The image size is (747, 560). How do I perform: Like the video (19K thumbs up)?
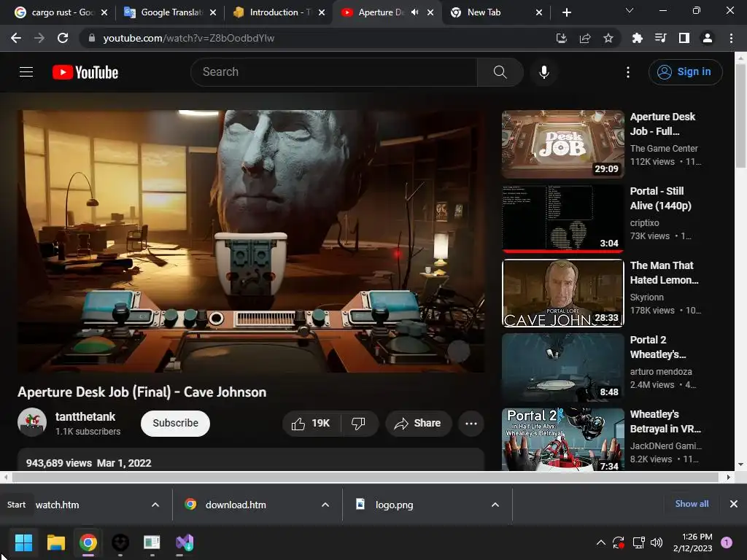(311, 424)
